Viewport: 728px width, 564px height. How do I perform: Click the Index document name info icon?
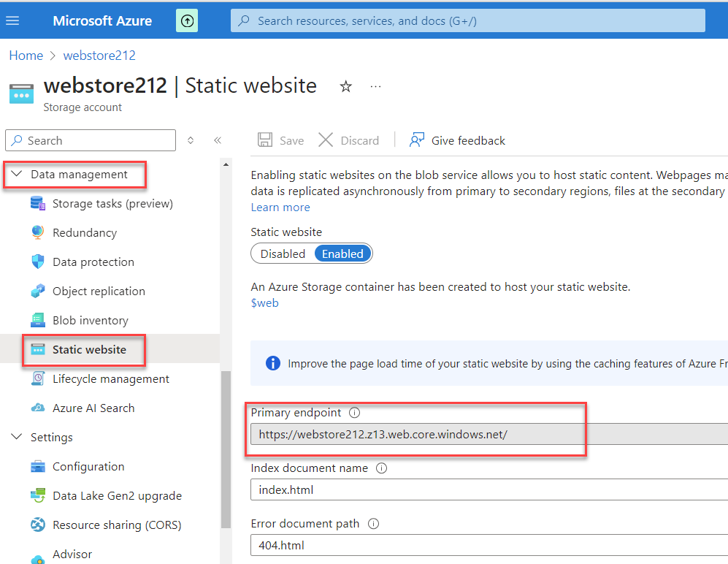coord(381,468)
